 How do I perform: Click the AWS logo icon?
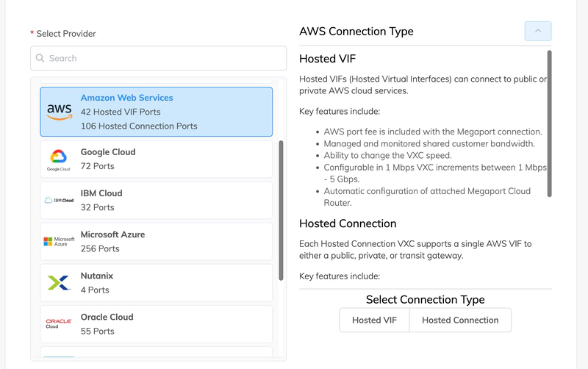point(60,112)
